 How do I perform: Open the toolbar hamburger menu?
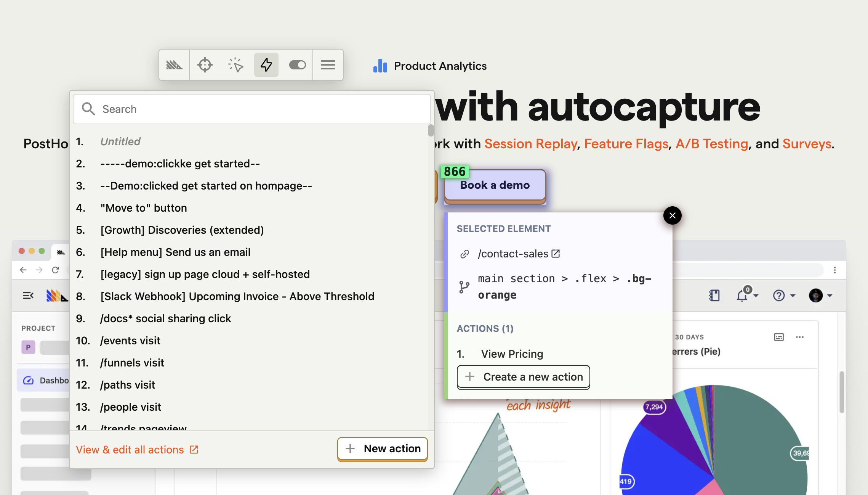coord(328,65)
